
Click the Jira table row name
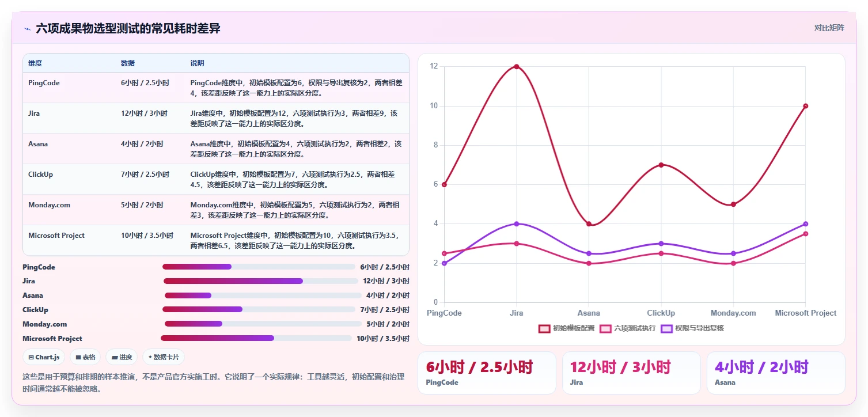point(34,113)
